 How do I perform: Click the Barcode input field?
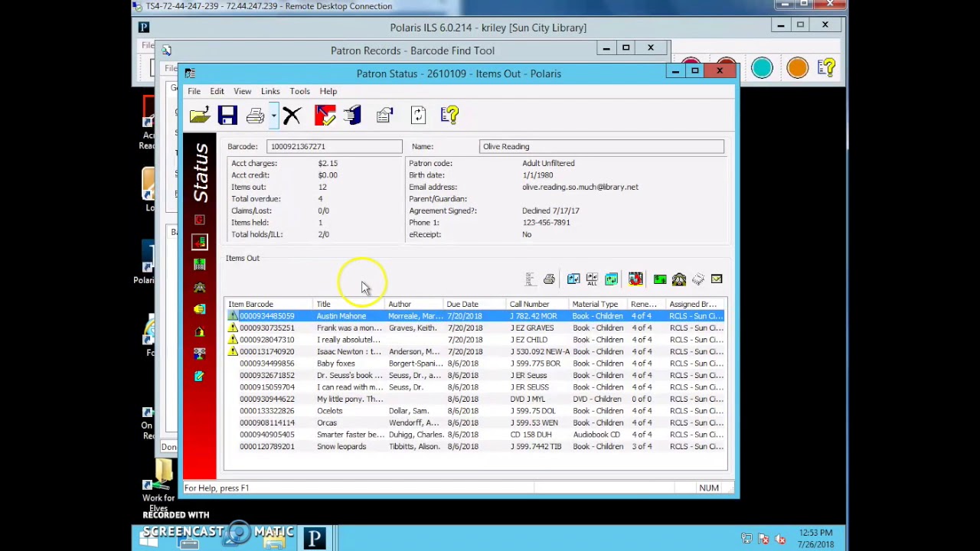(334, 146)
